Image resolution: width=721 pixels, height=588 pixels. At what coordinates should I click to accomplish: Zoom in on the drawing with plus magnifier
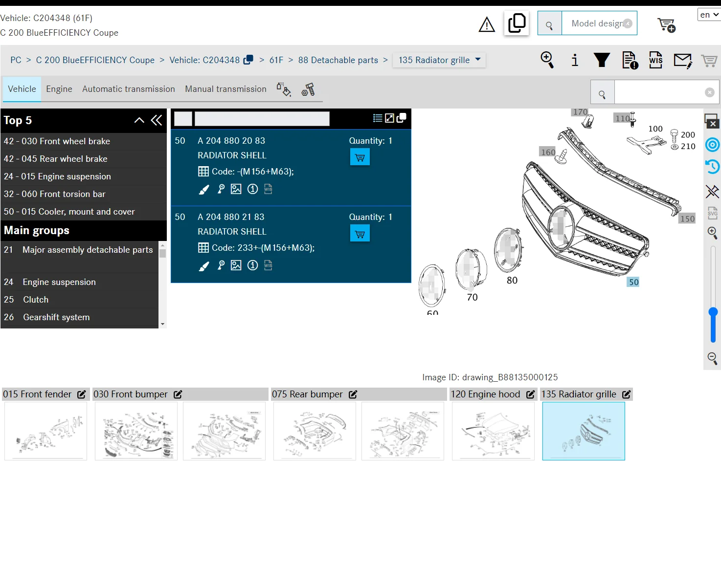(713, 233)
